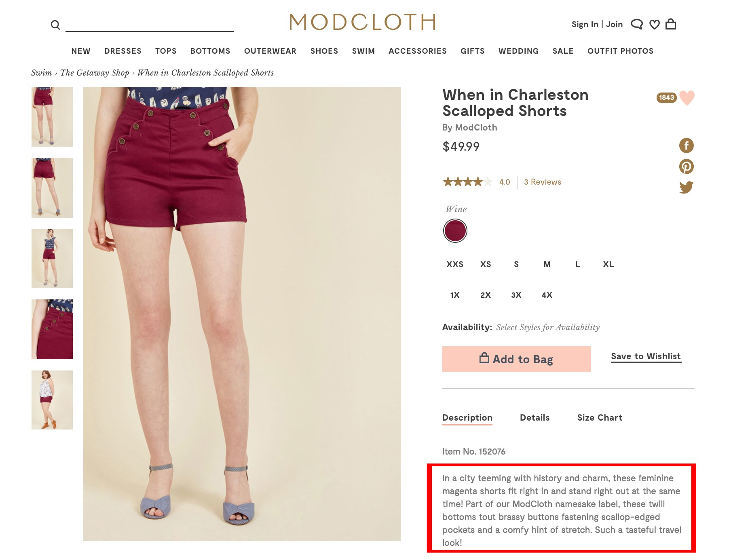Choose size 2X
731x560 pixels.
pos(486,295)
